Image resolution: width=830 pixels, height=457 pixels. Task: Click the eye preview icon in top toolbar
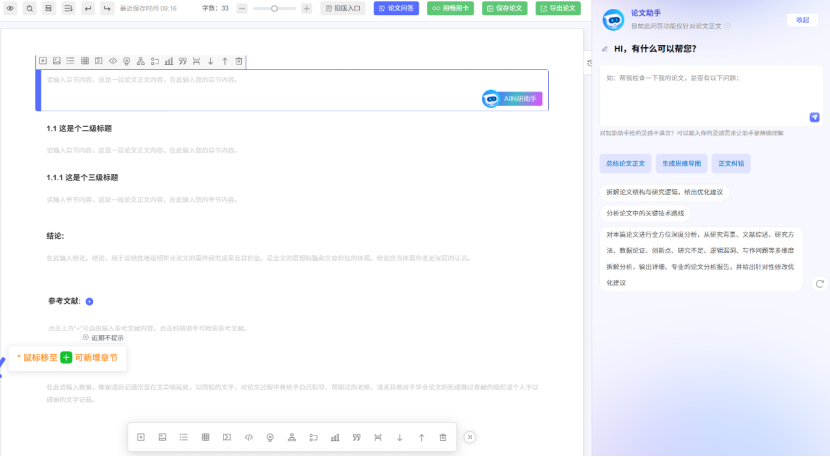[10, 8]
